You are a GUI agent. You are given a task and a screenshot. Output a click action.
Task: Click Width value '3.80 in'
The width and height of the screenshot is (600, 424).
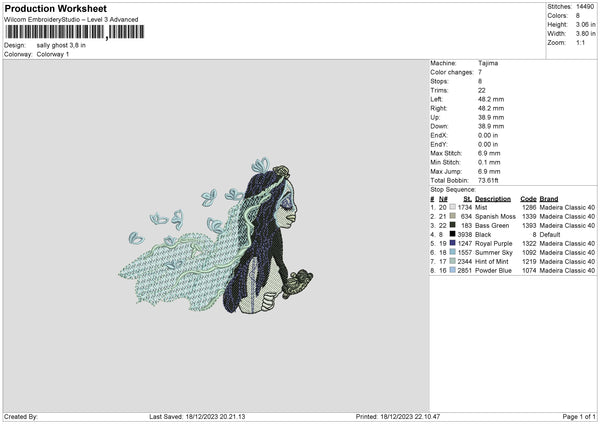pyautogui.click(x=585, y=34)
